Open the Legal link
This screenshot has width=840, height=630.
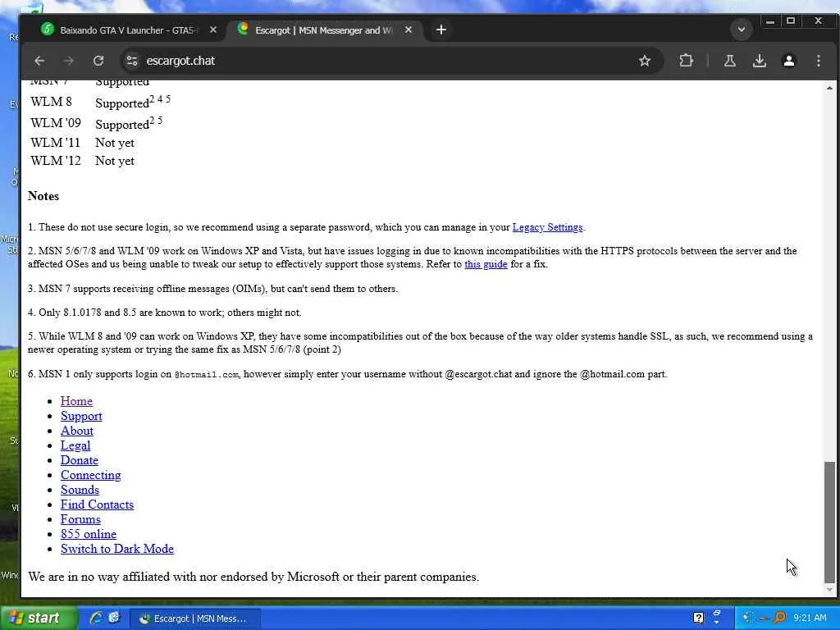[x=75, y=445]
